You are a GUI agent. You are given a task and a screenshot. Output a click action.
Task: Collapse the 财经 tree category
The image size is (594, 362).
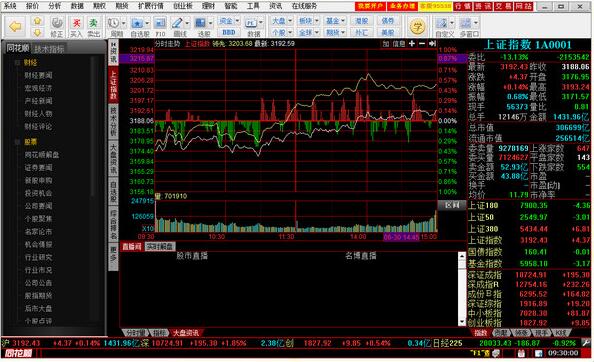[x=17, y=62]
